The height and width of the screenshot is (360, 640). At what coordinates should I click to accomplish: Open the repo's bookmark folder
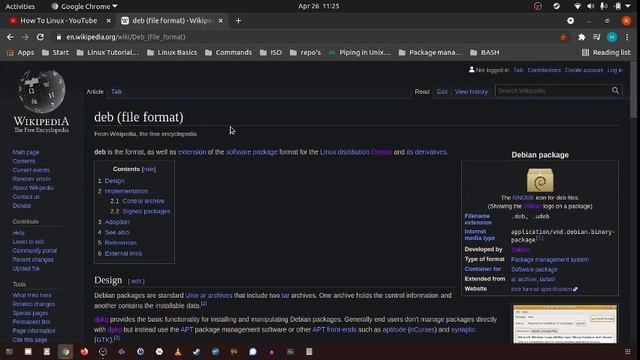[305, 52]
